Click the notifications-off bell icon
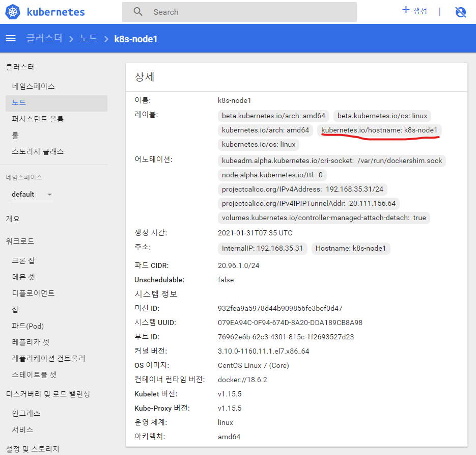This screenshot has width=476, height=455. click(x=461, y=12)
